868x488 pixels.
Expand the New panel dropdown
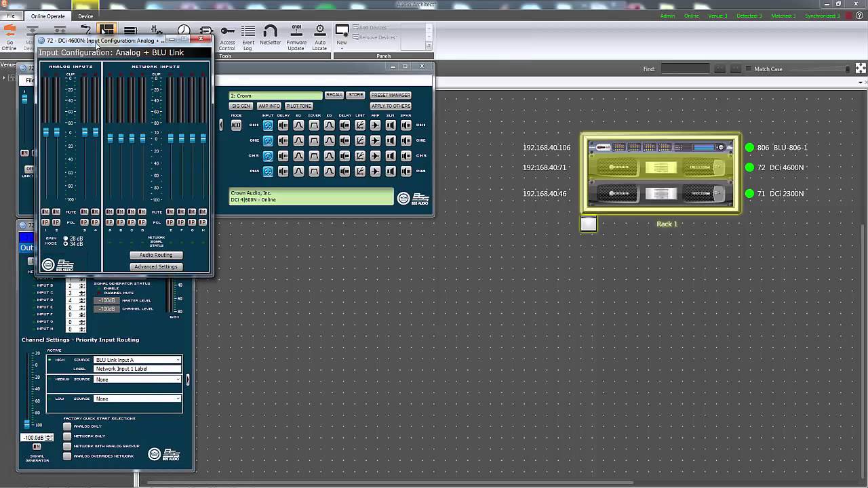[x=342, y=35]
